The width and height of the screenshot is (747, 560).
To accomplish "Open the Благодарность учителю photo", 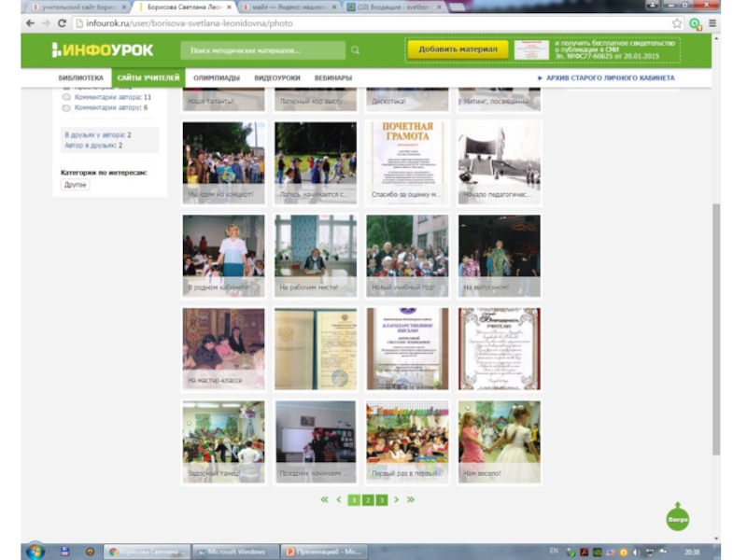I will pyautogui.click(x=500, y=348).
